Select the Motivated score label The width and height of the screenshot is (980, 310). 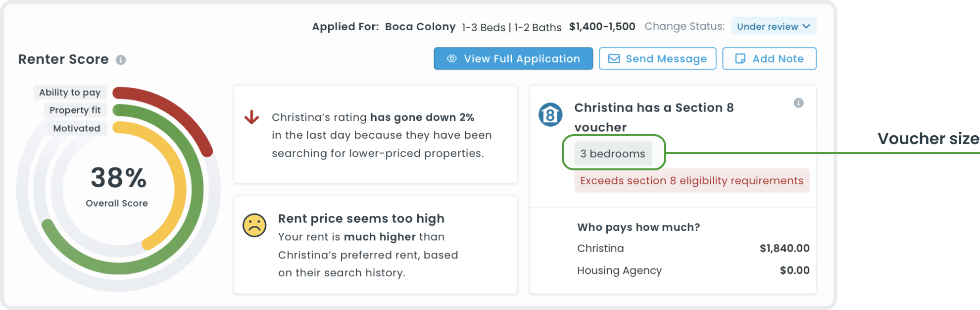[x=77, y=128]
